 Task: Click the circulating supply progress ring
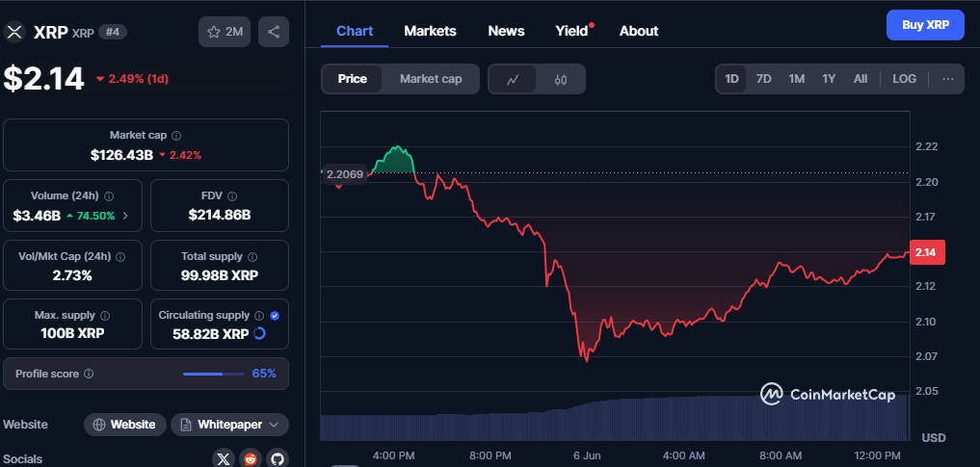click(260, 333)
